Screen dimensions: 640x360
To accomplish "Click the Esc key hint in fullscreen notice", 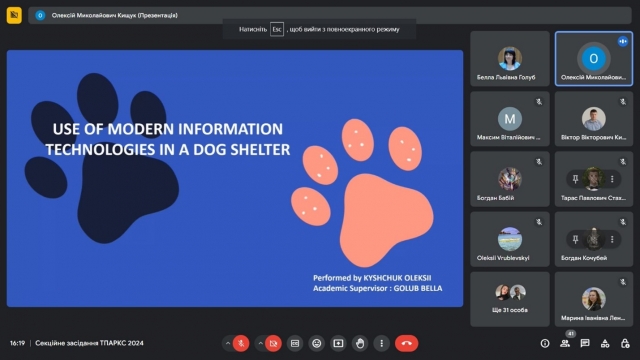I will pos(277,29).
